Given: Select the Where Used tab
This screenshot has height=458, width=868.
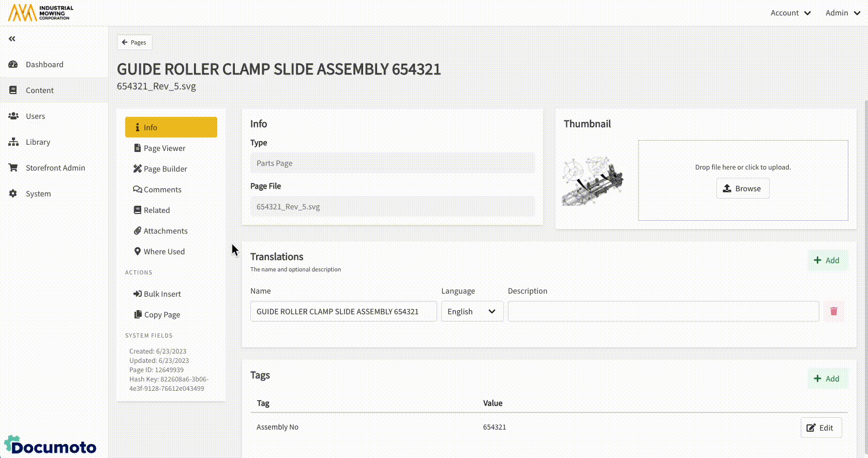Looking at the screenshot, I should point(163,252).
